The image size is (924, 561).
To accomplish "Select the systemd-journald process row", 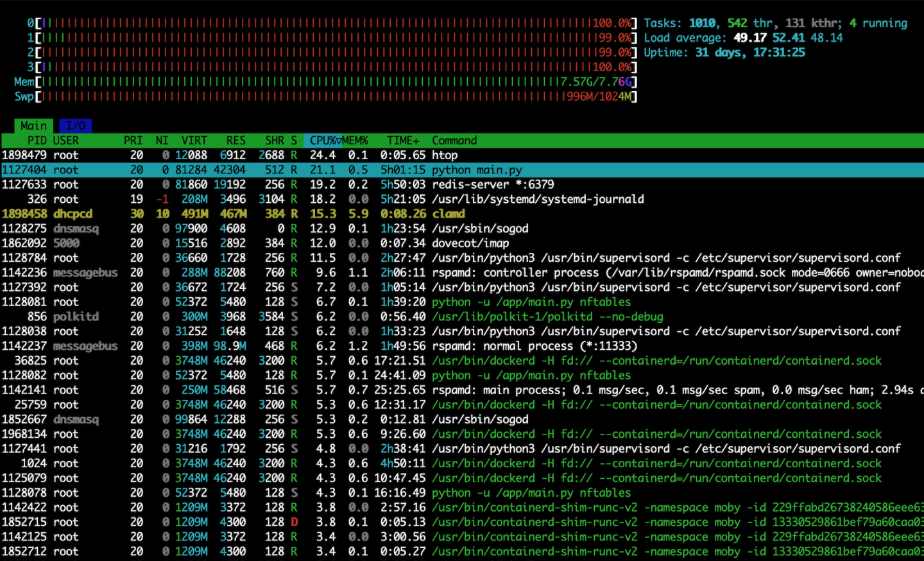I will (x=538, y=200).
